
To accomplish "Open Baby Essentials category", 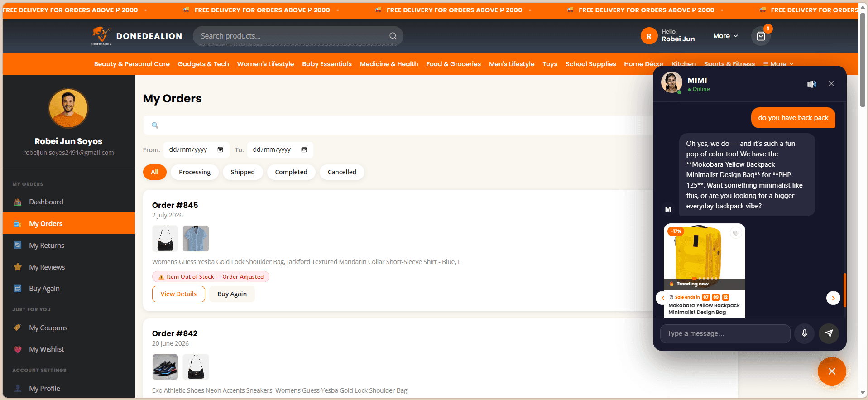I will pyautogui.click(x=327, y=64).
